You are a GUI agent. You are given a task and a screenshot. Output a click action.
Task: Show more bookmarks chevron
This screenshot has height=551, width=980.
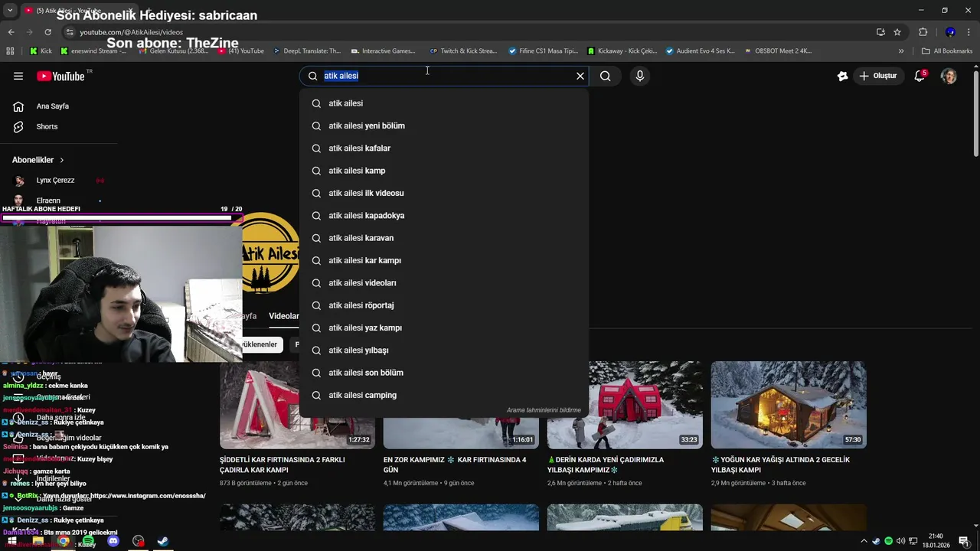click(x=901, y=51)
